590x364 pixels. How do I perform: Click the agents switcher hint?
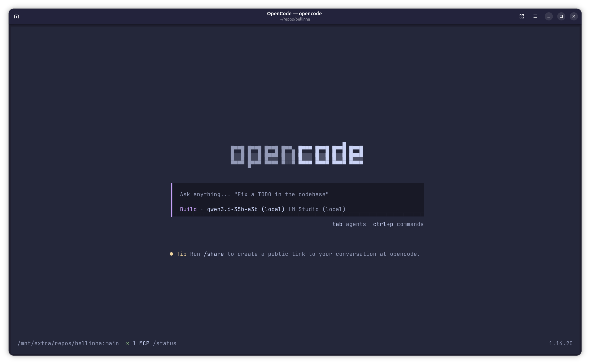click(x=349, y=224)
